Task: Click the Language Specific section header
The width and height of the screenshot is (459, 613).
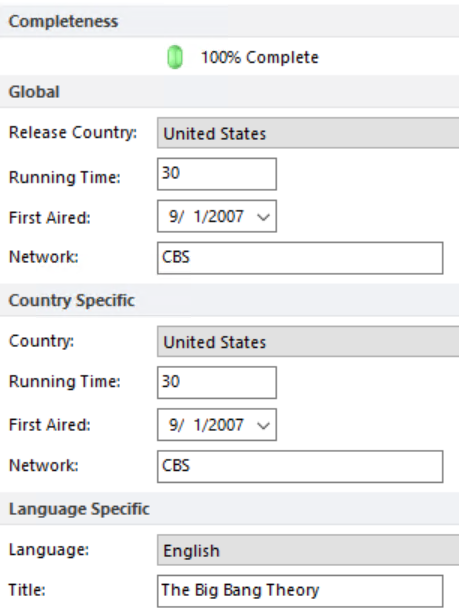Action: [230, 509]
